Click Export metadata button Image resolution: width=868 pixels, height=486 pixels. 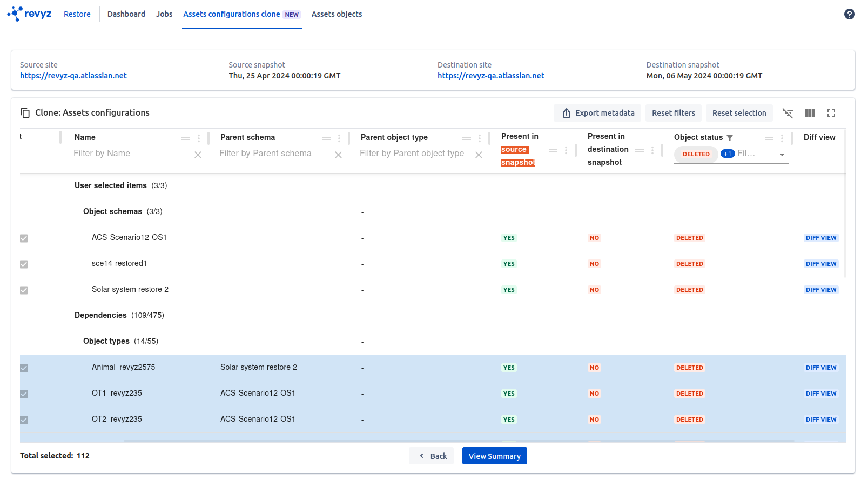(x=597, y=113)
